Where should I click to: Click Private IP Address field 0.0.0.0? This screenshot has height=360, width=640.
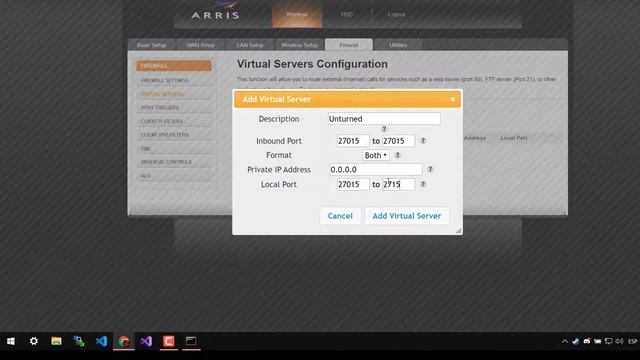coord(376,169)
